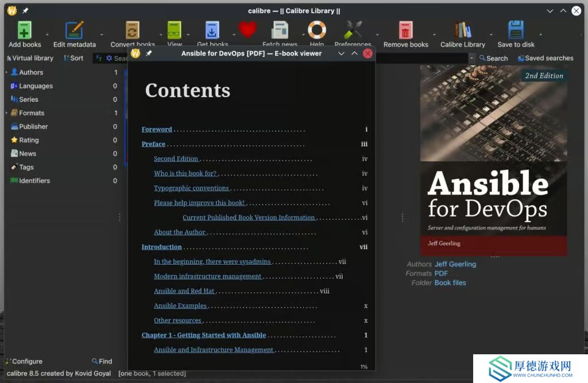Open the Jeff Geerling author link
The image size is (588, 383).
point(455,264)
